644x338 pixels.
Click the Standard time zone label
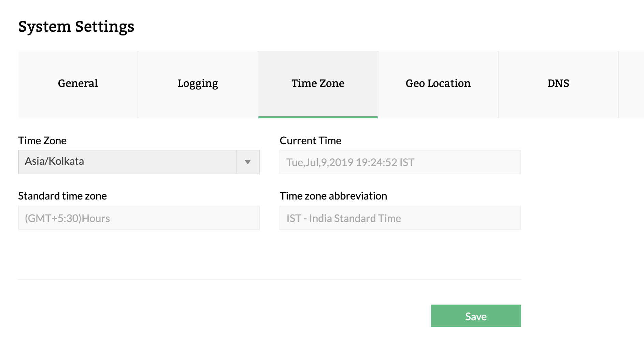pyautogui.click(x=62, y=196)
